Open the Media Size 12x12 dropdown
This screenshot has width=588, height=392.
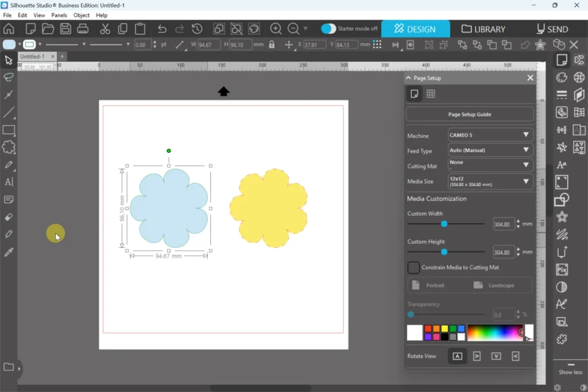[490, 182]
